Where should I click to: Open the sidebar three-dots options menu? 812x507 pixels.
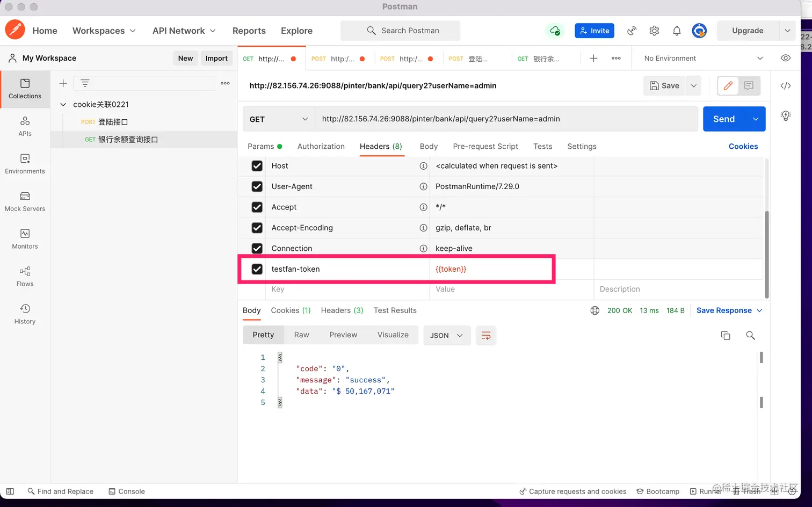click(226, 83)
